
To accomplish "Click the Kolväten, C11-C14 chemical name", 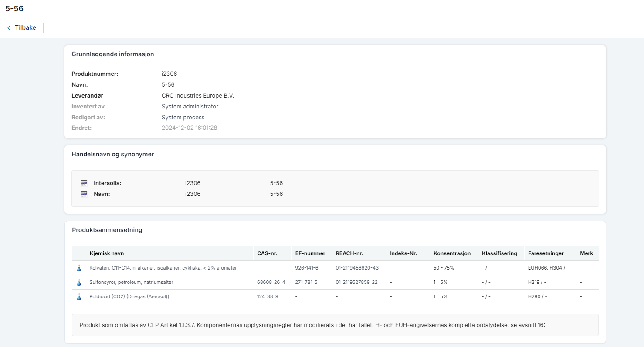I will tap(163, 268).
